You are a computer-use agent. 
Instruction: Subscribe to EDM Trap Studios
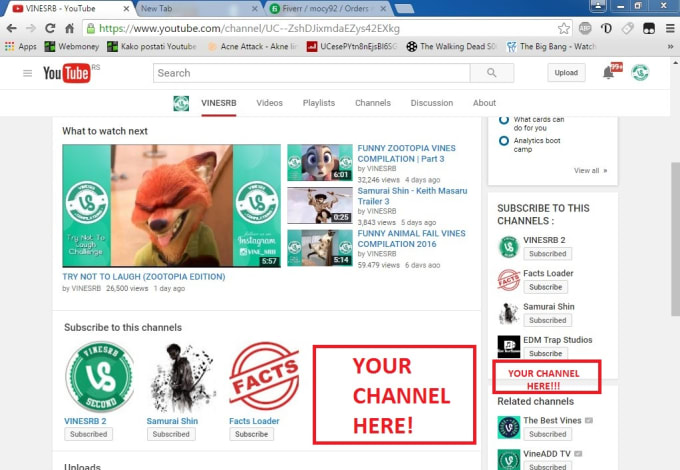545,353
